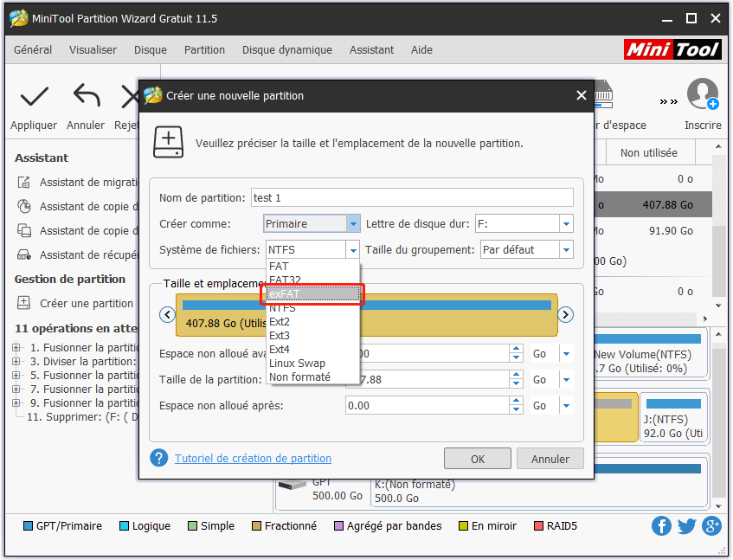Image resolution: width=733 pixels, height=560 pixels.
Task: Click the Non utilisée column header
Action: (649, 153)
